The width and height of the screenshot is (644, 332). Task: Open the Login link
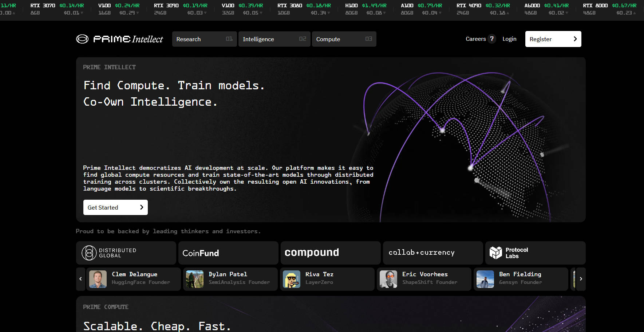click(x=509, y=39)
